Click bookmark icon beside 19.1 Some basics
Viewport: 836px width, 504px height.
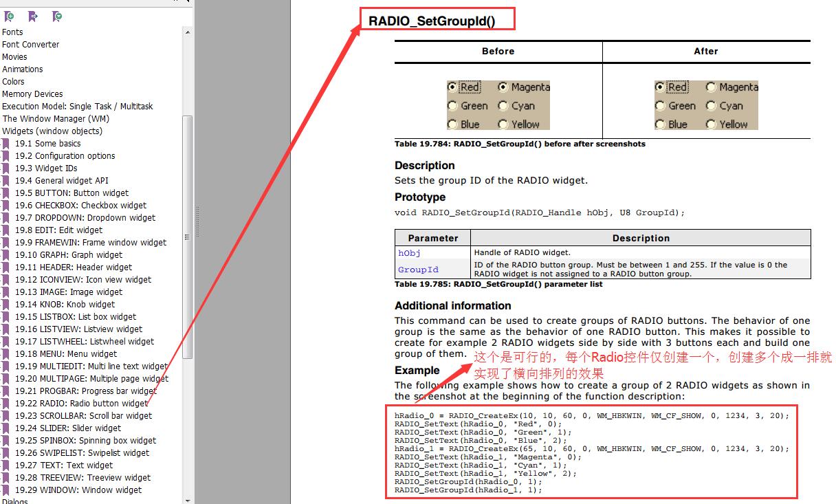point(6,144)
